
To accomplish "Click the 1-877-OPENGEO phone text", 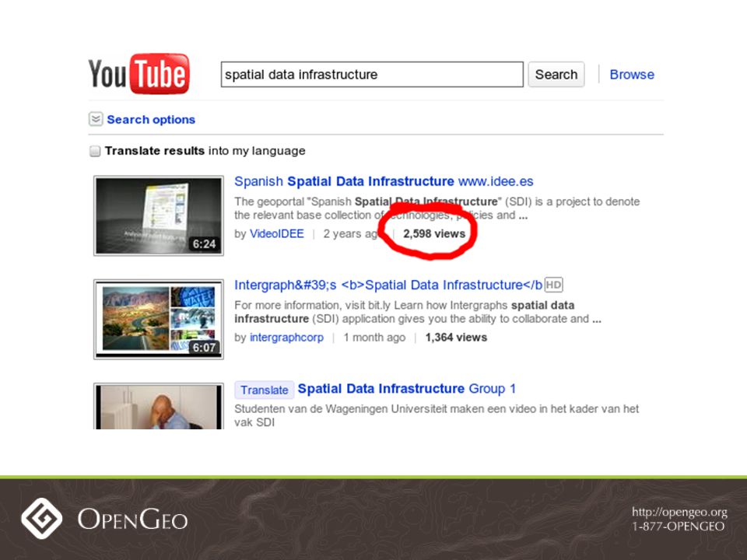I will tap(679, 527).
